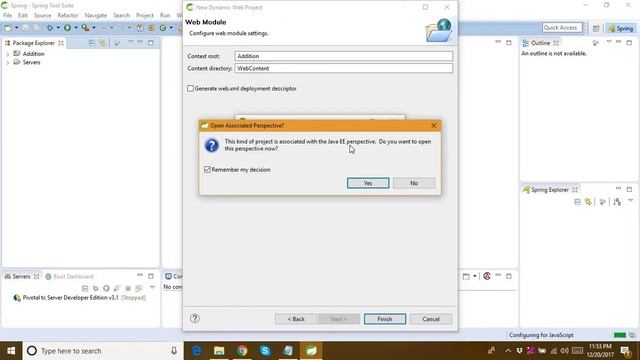Click Open Perspective icon beside Spring
640x360 pixels.
tap(596, 28)
